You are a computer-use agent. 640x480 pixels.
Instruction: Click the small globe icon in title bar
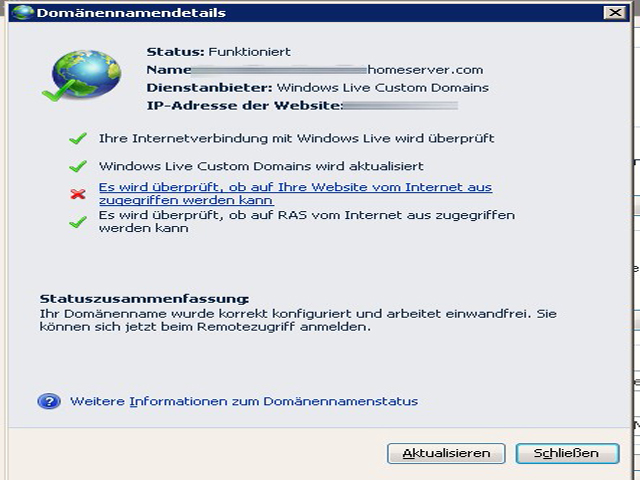click(x=23, y=12)
